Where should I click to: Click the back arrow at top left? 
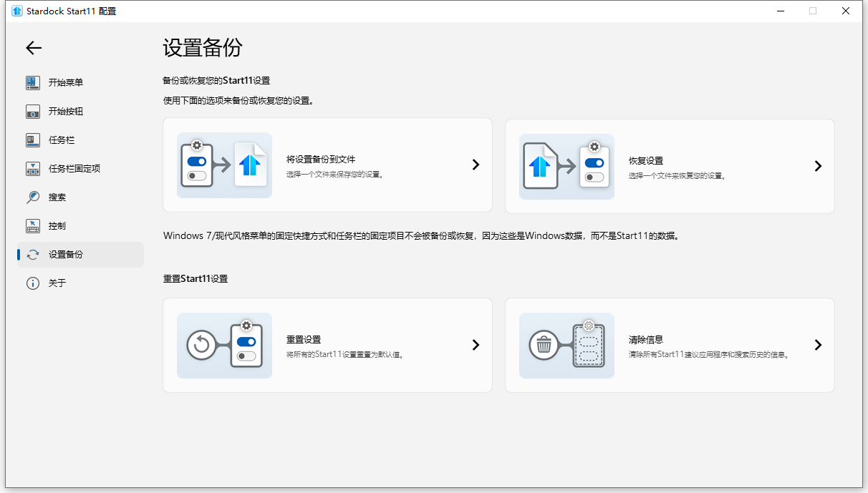click(33, 48)
